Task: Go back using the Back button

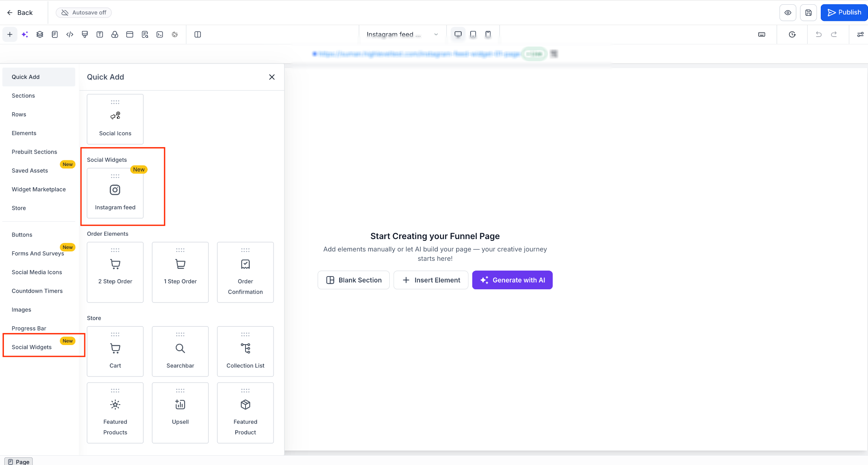Action: (x=20, y=13)
